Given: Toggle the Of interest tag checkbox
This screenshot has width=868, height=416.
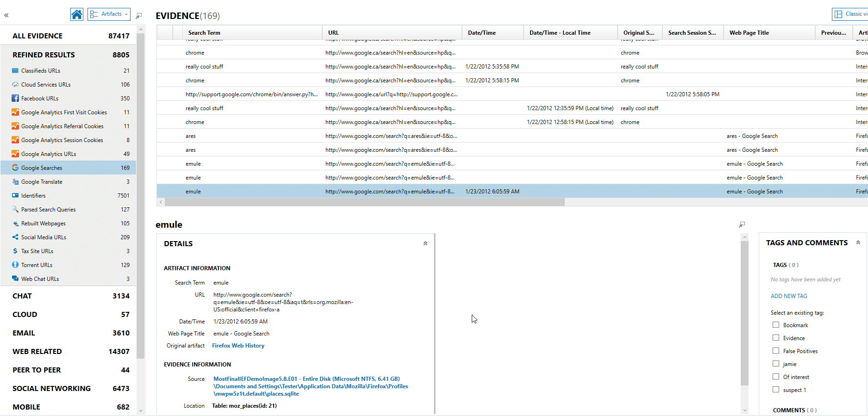Looking at the screenshot, I should pos(776,377).
